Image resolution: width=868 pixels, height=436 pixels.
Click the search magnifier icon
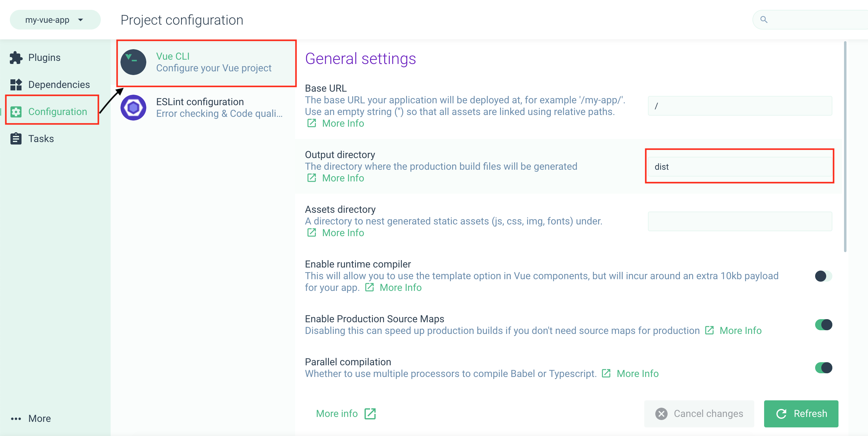(764, 20)
